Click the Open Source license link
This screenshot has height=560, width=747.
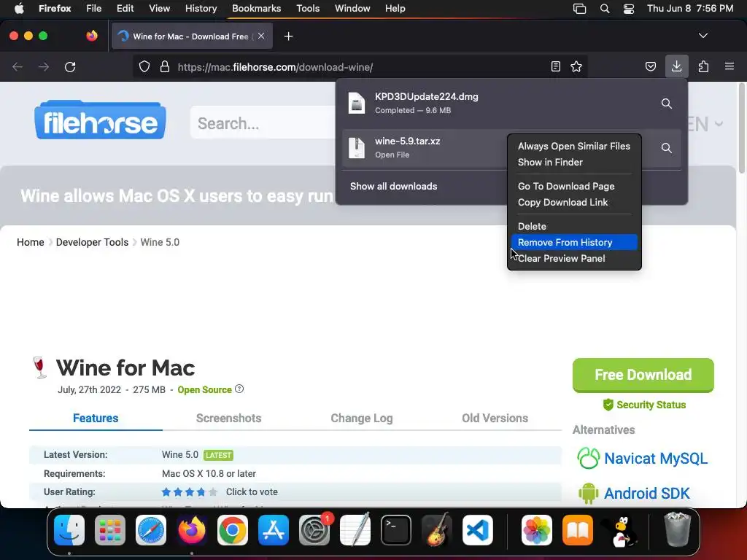tap(204, 389)
